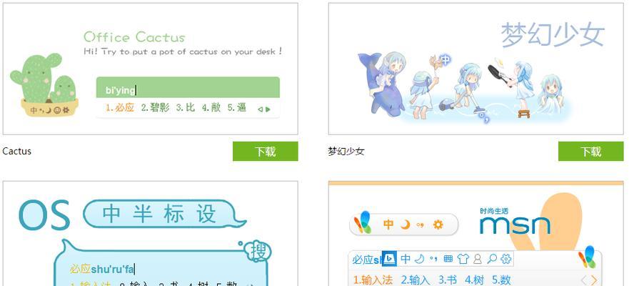
Task: Click the Bing logo on the blue IME toolbar
Action: (x=389, y=258)
